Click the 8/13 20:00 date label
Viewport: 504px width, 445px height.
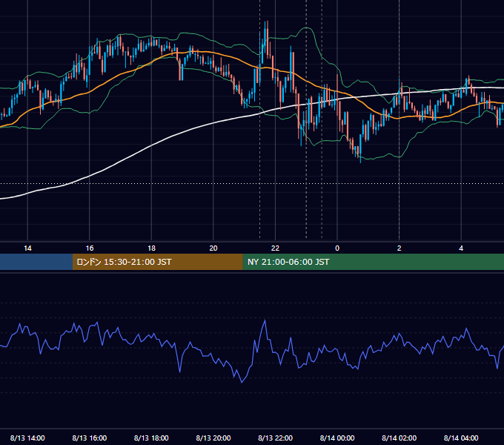[x=213, y=438]
